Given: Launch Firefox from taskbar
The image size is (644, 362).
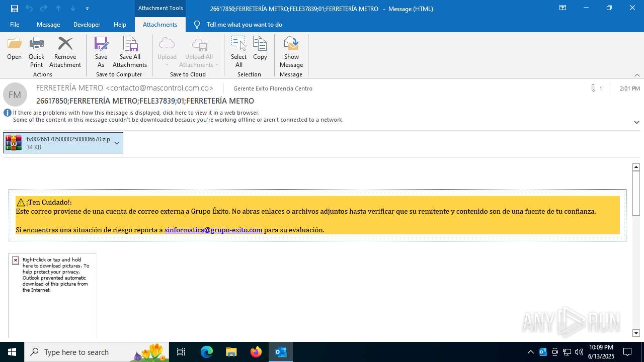Looking at the screenshot, I should 256,352.
